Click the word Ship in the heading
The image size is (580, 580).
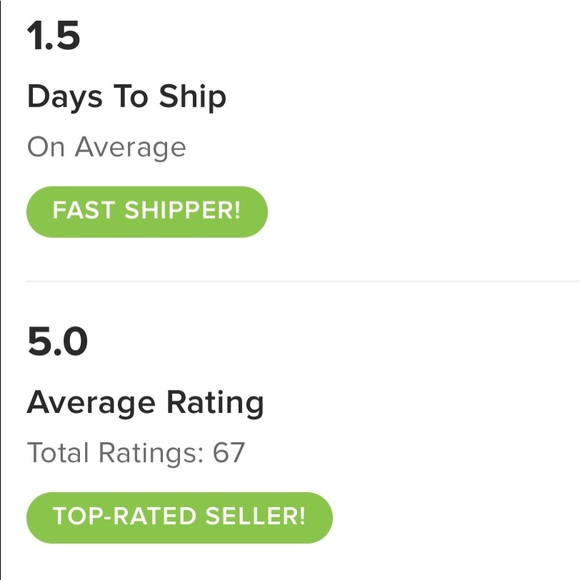(192, 97)
